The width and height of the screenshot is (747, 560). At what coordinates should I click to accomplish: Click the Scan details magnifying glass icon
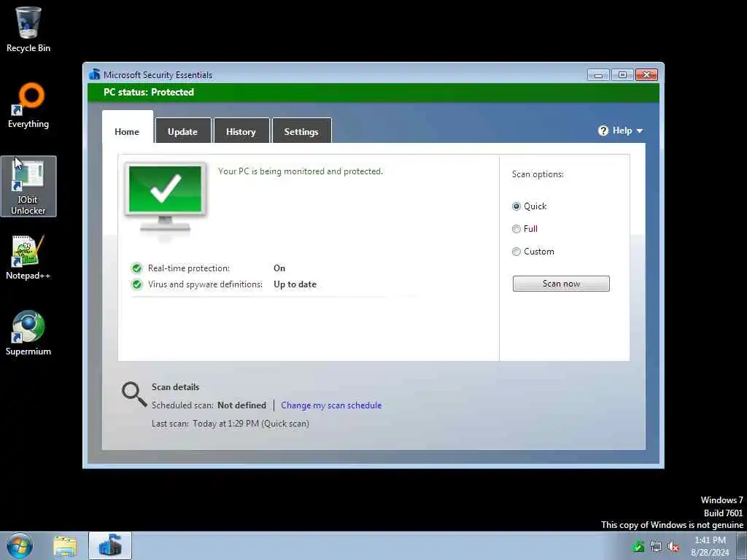pyautogui.click(x=134, y=394)
